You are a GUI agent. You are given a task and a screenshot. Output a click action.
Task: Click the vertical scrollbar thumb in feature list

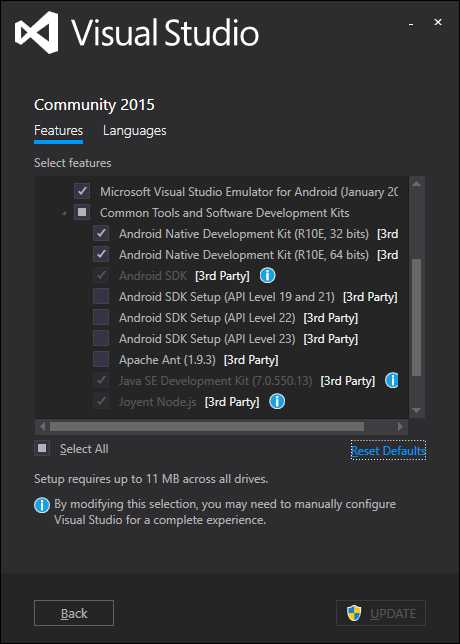[x=416, y=318]
